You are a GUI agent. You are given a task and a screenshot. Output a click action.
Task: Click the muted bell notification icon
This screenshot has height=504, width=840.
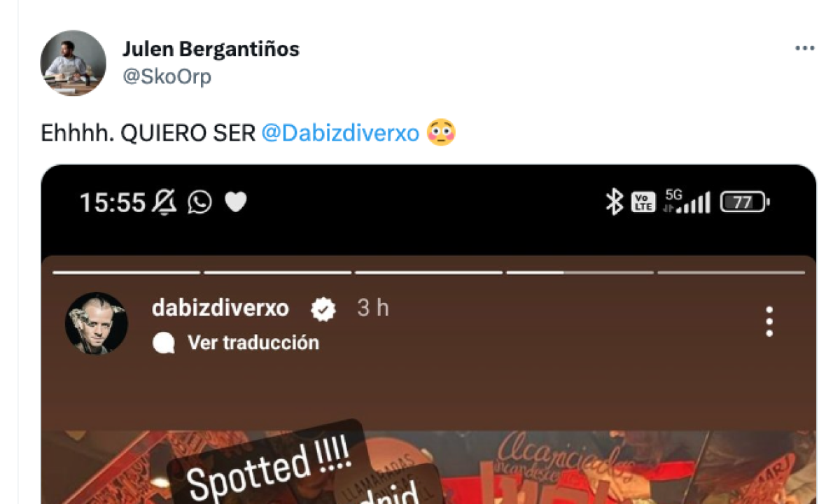164,203
